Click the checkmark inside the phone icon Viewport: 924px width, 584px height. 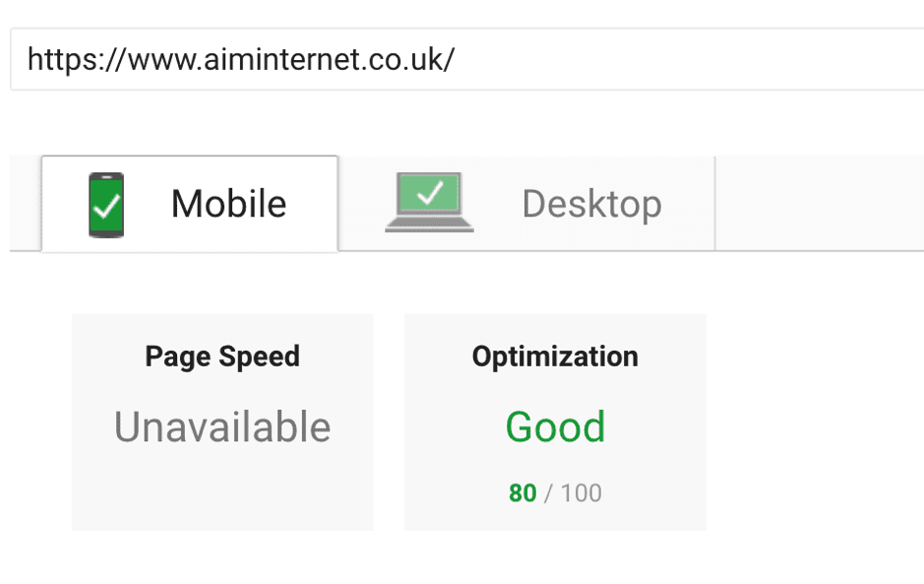(105, 207)
